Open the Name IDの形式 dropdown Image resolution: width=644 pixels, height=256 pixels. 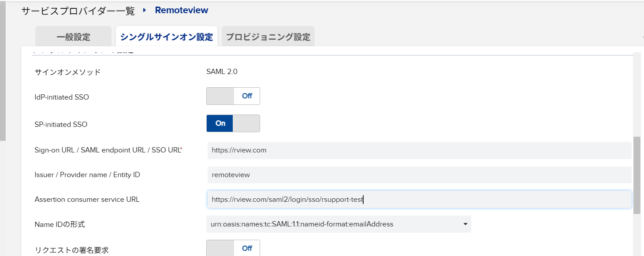point(339,224)
